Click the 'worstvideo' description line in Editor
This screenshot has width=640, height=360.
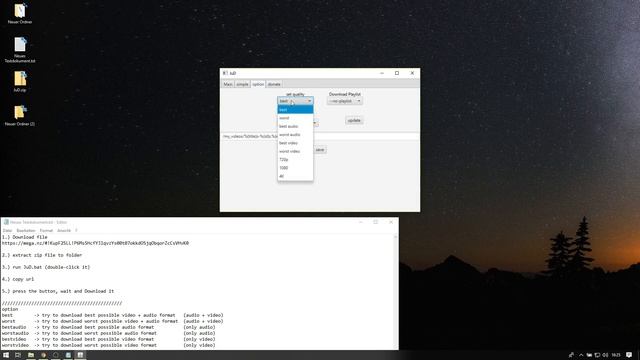point(109,345)
